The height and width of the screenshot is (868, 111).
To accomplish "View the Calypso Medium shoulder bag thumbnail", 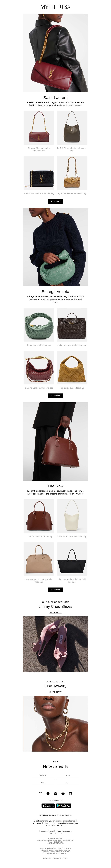I will pos(39,128).
